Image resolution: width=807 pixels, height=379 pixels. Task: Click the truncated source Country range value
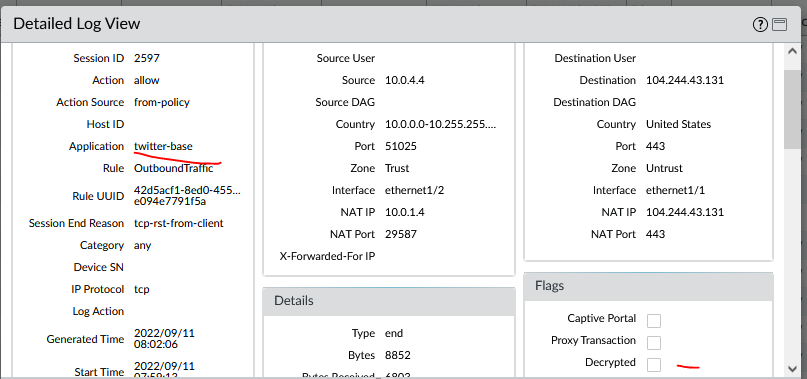(441, 124)
